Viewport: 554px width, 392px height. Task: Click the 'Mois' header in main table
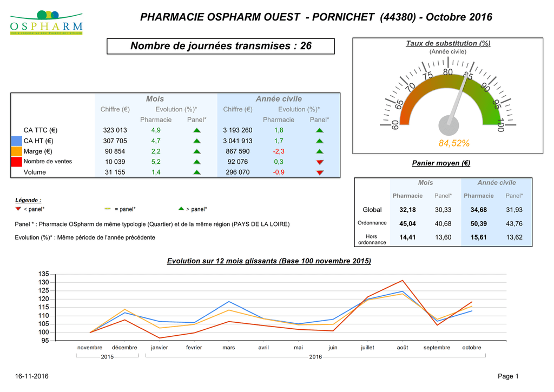155,99
